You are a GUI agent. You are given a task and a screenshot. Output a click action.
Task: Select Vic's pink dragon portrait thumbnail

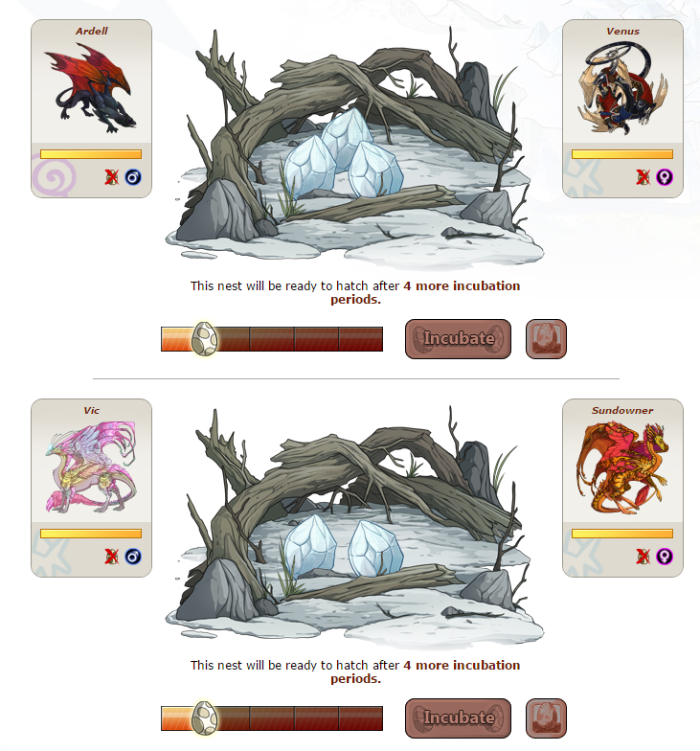pyautogui.click(x=91, y=467)
